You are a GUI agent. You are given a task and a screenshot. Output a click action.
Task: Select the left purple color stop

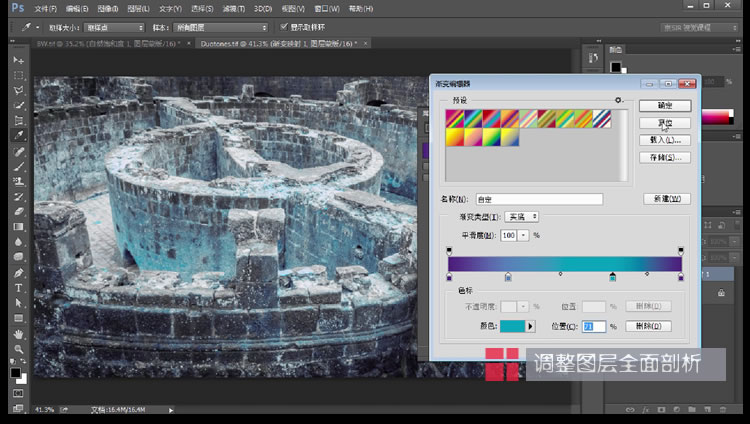click(x=449, y=277)
